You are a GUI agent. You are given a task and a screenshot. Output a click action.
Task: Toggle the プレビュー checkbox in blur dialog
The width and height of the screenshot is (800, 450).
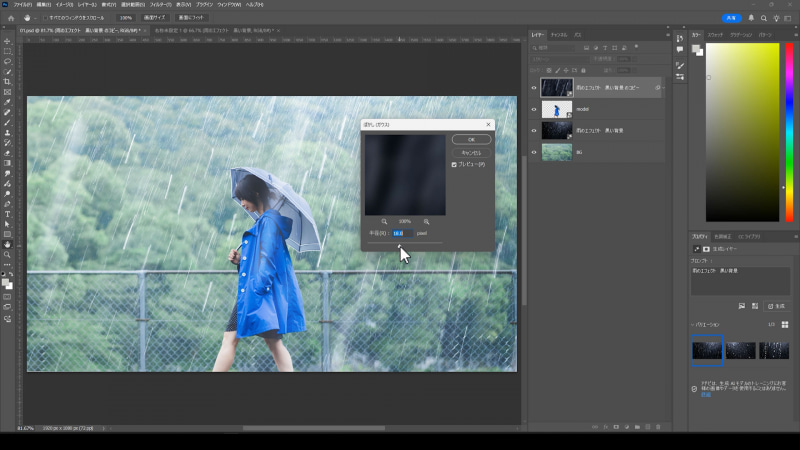[x=455, y=164]
